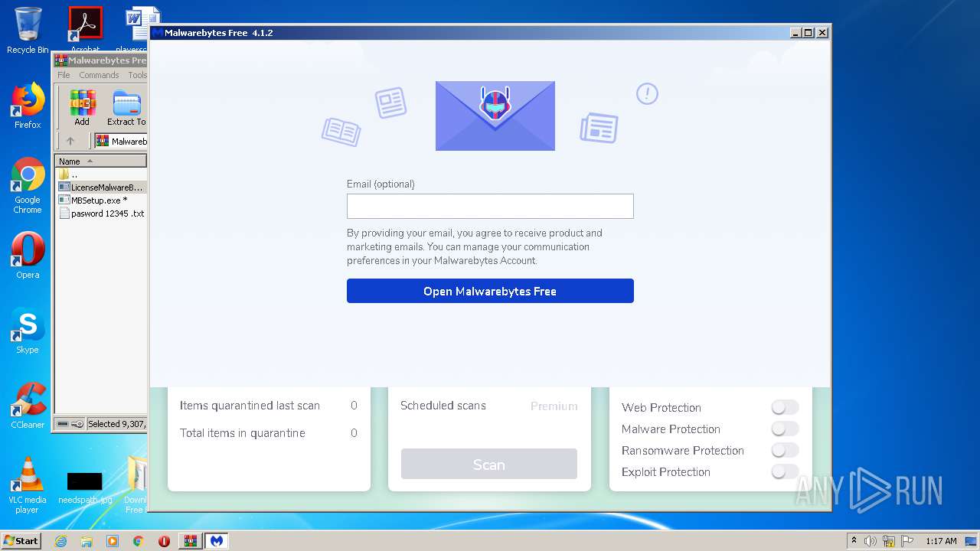Select the LicenseMalwareB... file in WinRAR

pos(101,187)
